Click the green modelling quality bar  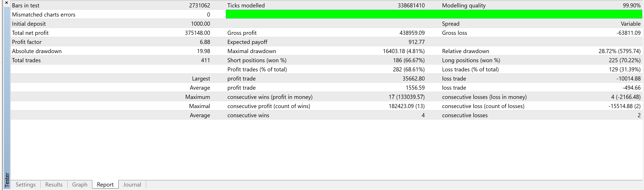click(433, 14)
